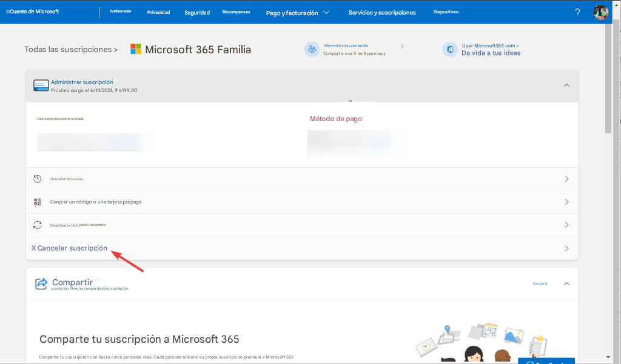The width and height of the screenshot is (621, 364).
Task: Collapse the Compartir section
Action: pos(567,283)
